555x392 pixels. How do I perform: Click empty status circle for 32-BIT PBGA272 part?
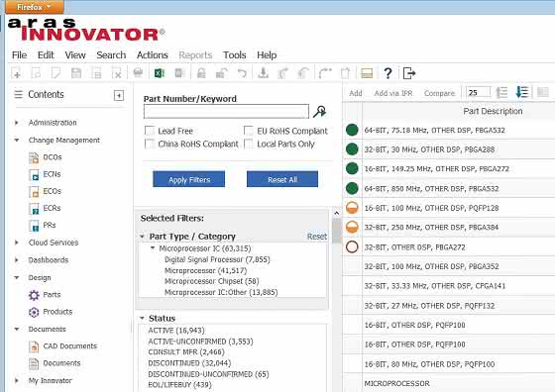coord(352,246)
